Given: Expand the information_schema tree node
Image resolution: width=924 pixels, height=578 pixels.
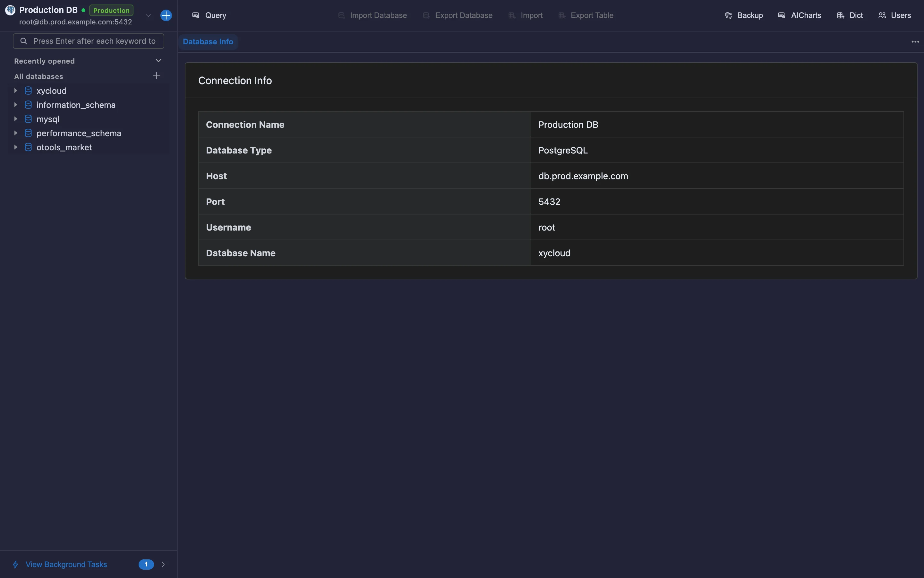Looking at the screenshot, I should point(16,105).
